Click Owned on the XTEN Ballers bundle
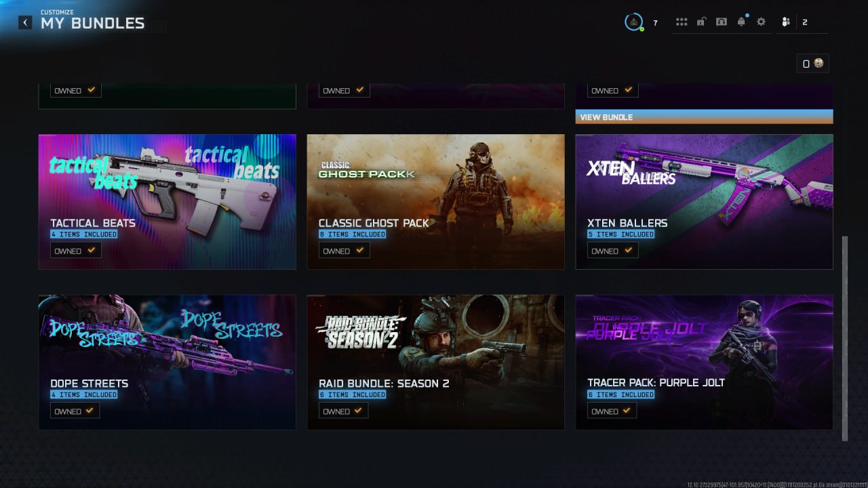Screen dimensions: 868x488 (x=613, y=251)
